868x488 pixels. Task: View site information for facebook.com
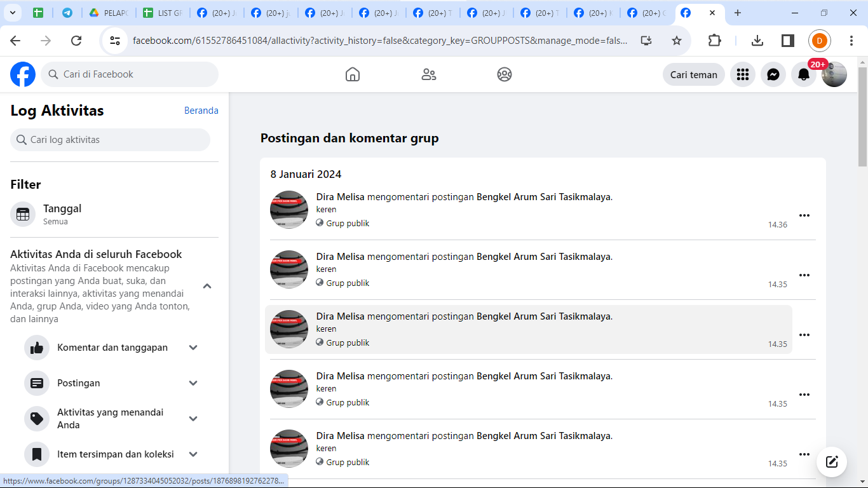coord(115,41)
